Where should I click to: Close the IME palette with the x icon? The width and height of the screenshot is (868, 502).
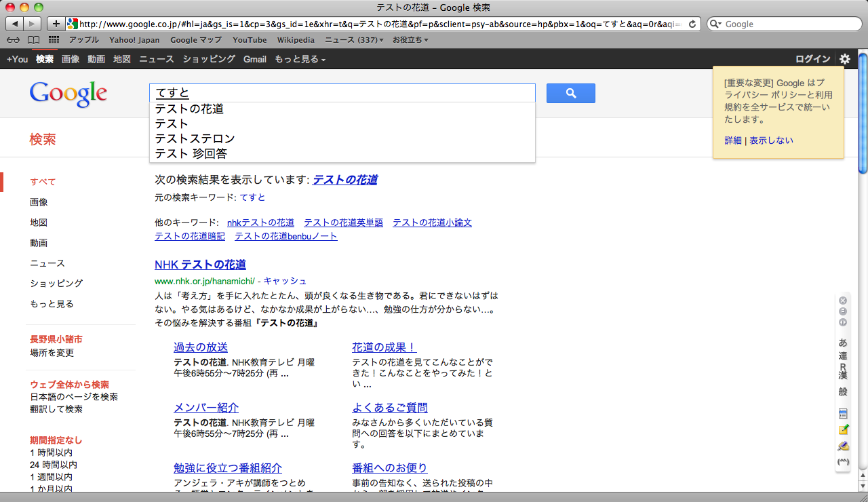843,301
